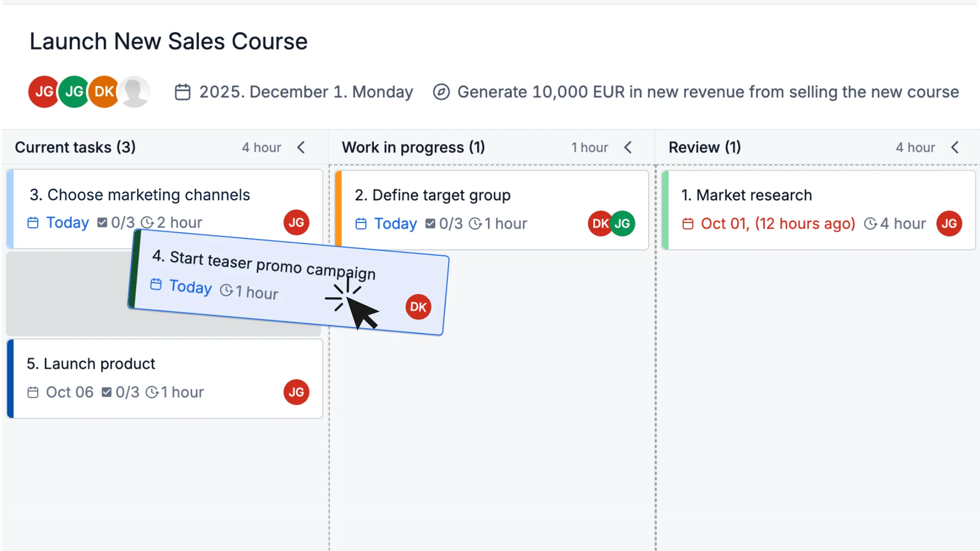980x551 pixels.
Task: Click the checklist checkbox on Choose marketing channels
Action: [x=102, y=223]
